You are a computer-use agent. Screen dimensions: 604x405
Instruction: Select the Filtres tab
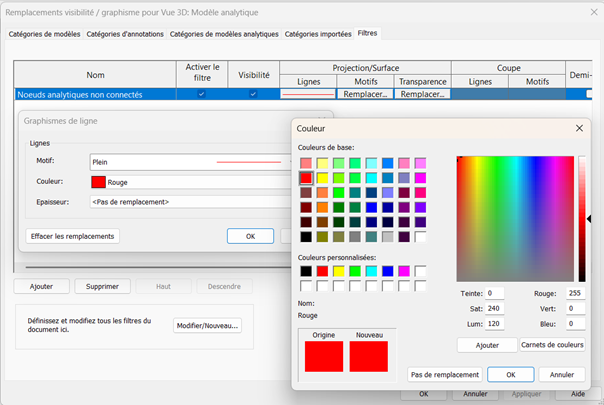(x=367, y=33)
